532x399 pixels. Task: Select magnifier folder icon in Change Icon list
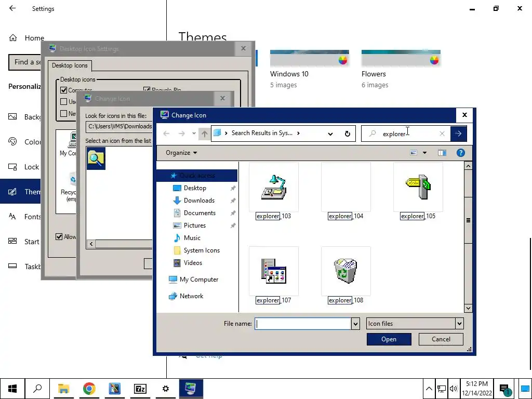pyautogui.click(x=96, y=158)
